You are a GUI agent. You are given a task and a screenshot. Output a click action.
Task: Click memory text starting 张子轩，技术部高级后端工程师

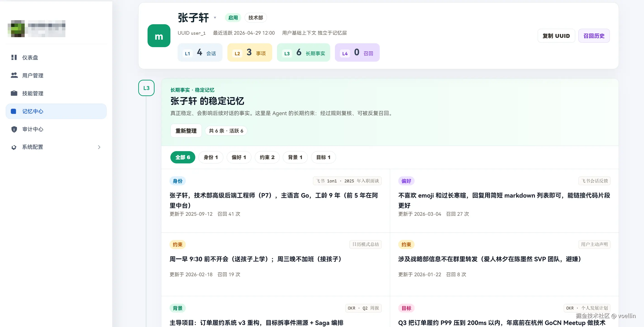click(x=274, y=200)
